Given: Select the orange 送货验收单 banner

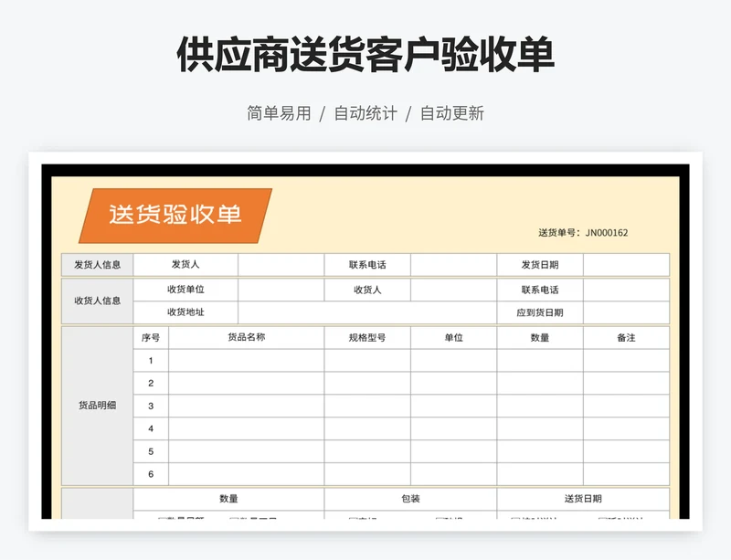Looking at the screenshot, I should tap(175, 216).
